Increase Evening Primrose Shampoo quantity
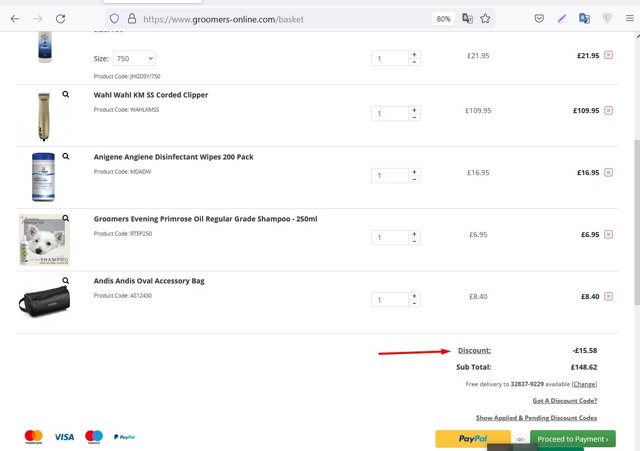Image resolution: width=640 pixels, height=451 pixels. 414,234
